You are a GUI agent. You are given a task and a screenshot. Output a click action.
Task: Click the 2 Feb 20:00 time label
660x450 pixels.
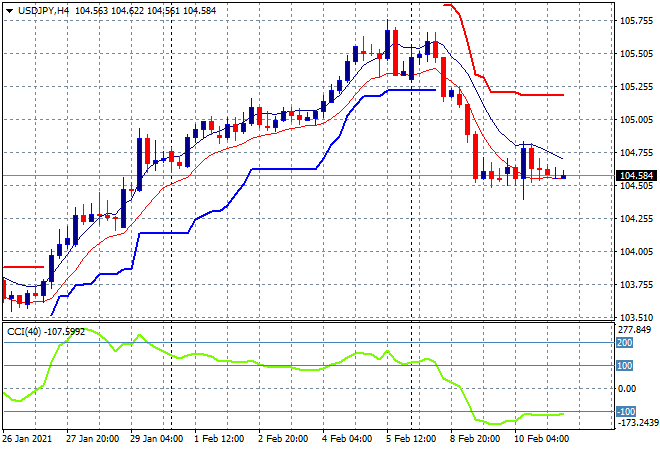[283, 439]
